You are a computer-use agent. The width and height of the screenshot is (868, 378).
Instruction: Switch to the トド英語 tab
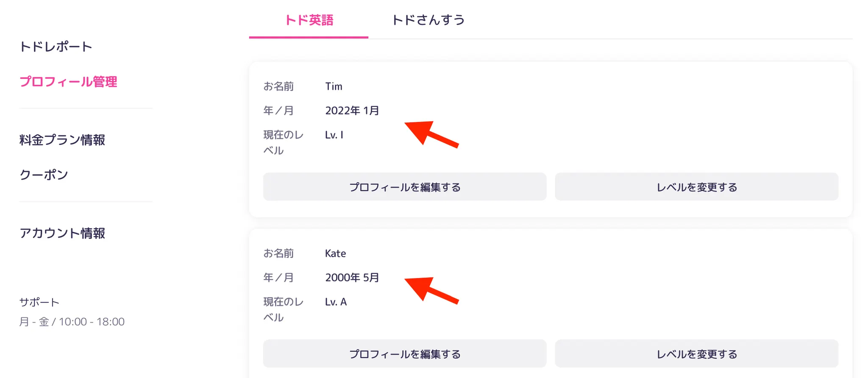309,20
